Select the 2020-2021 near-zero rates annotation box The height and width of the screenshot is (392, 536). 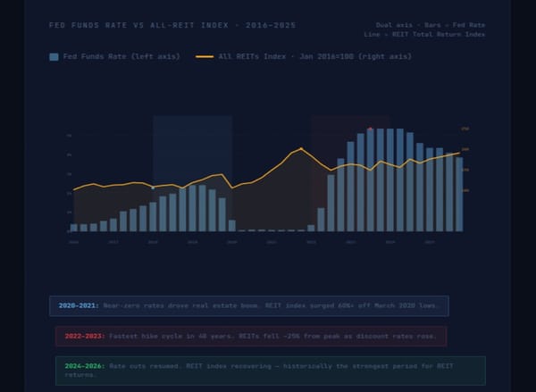click(x=248, y=305)
